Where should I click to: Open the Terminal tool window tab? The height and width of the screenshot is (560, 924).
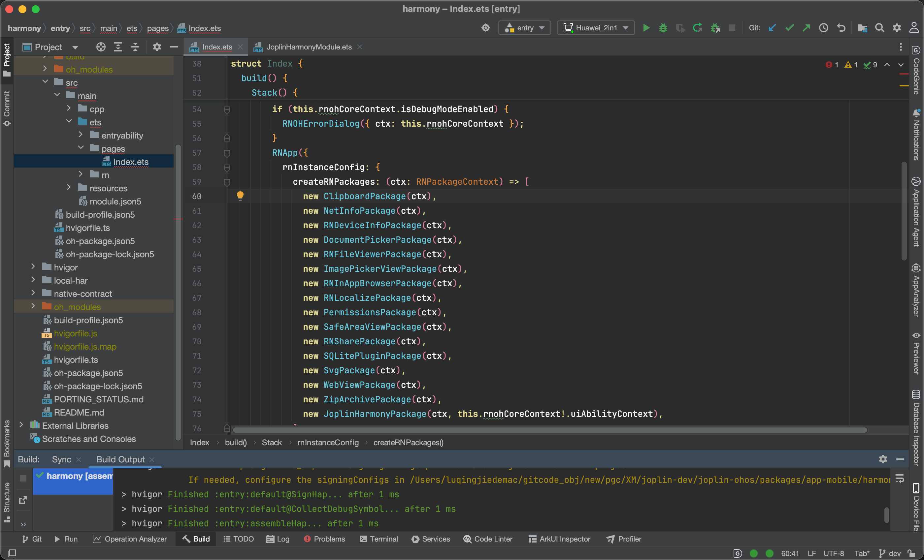coord(379,539)
